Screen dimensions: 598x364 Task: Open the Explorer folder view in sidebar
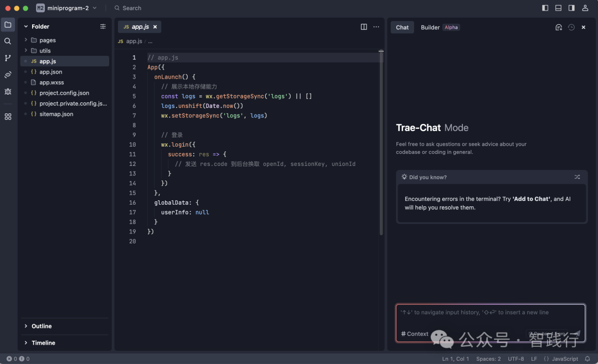click(x=8, y=25)
